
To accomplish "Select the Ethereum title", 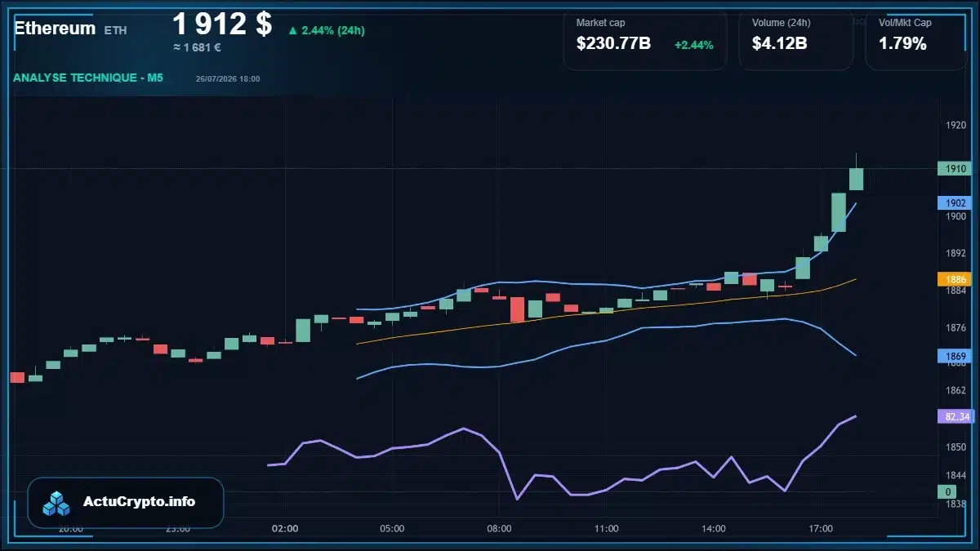I will [55, 28].
